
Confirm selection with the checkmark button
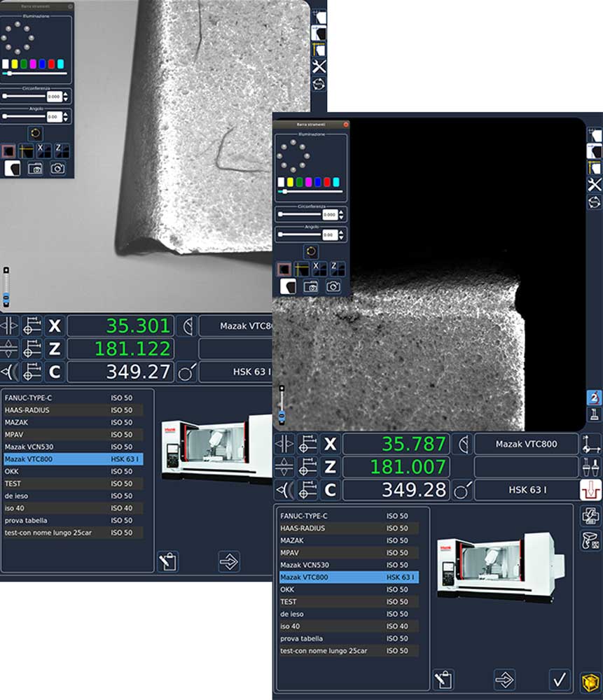[x=559, y=679]
